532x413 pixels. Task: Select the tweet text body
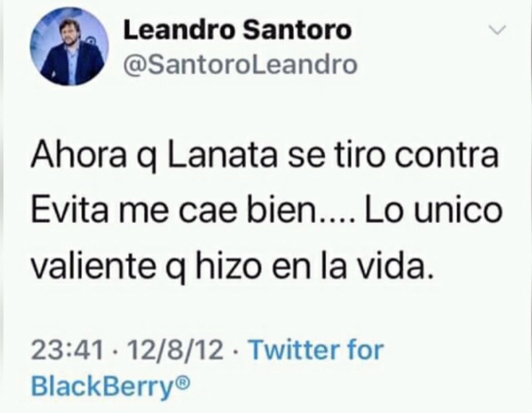tap(266, 211)
